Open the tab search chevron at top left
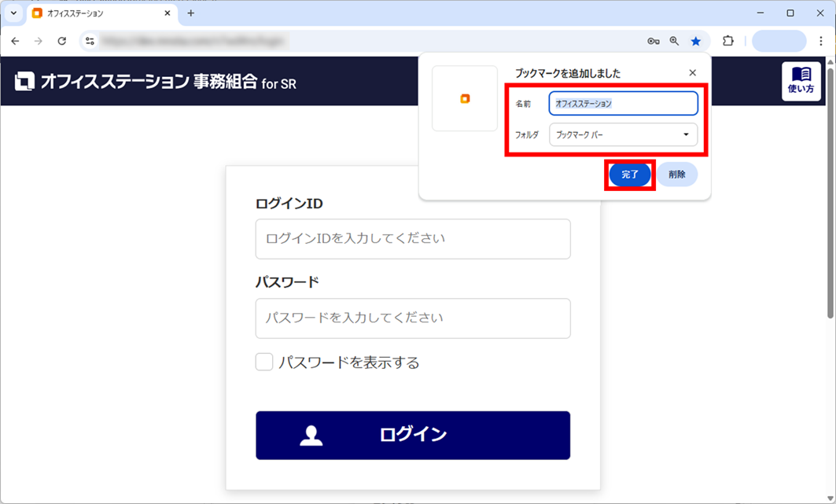 click(13, 13)
